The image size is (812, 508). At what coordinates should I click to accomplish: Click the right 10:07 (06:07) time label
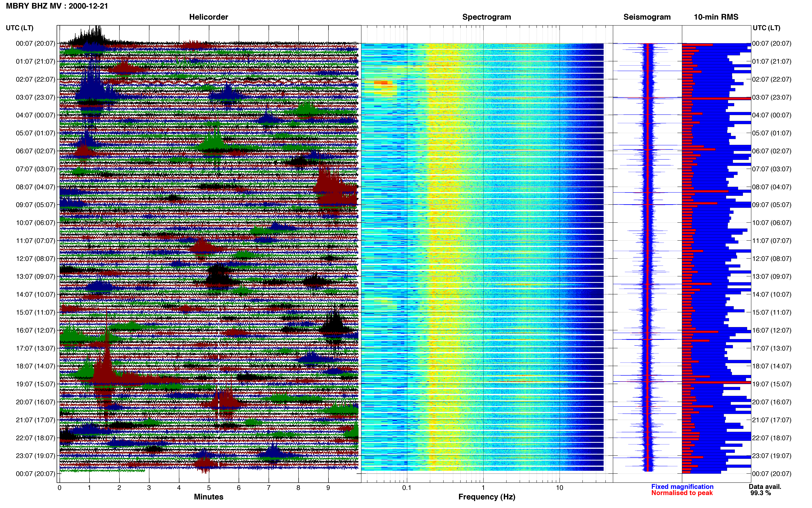[772, 223]
